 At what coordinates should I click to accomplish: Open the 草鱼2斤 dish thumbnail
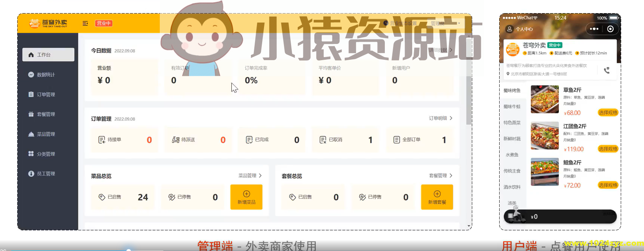pos(545,100)
